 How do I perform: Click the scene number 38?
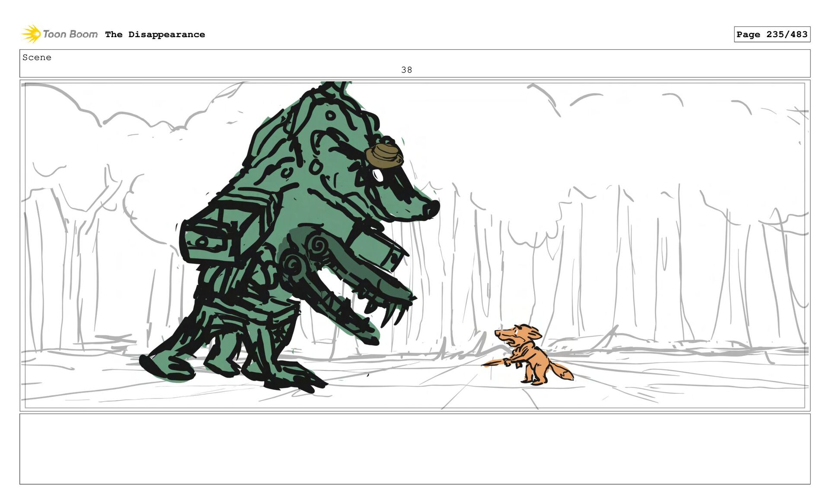coord(406,70)
